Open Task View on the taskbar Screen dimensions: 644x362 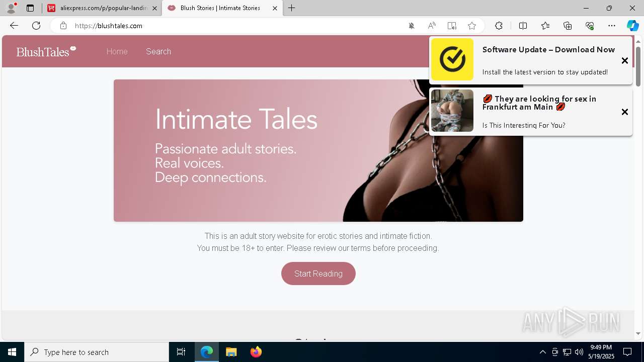point(181,352)
